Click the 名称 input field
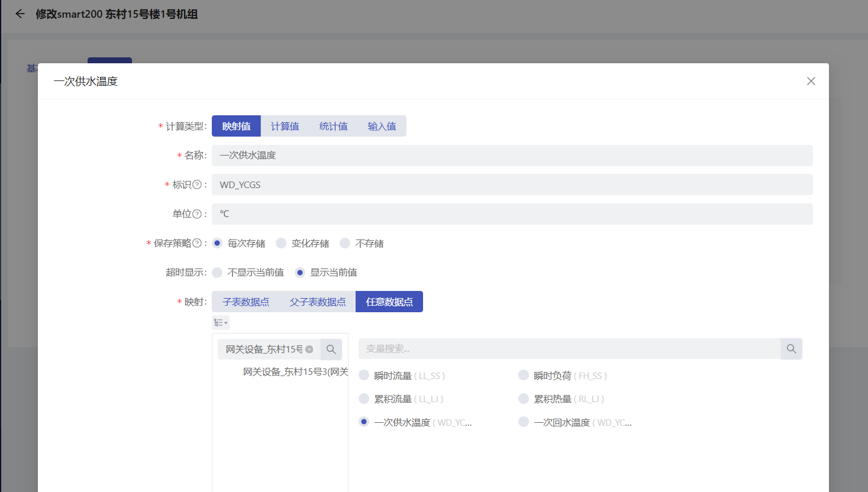Screen dimensions: 868x492 click(512, 156)
